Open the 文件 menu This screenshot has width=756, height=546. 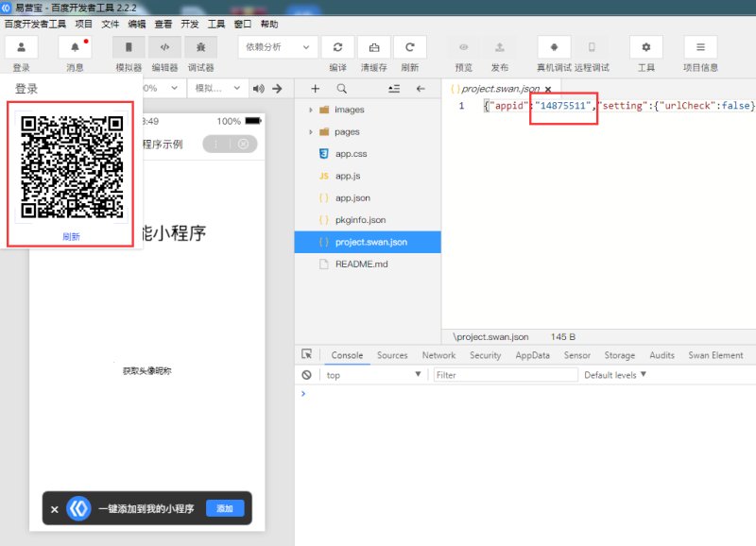pos(111,24)
